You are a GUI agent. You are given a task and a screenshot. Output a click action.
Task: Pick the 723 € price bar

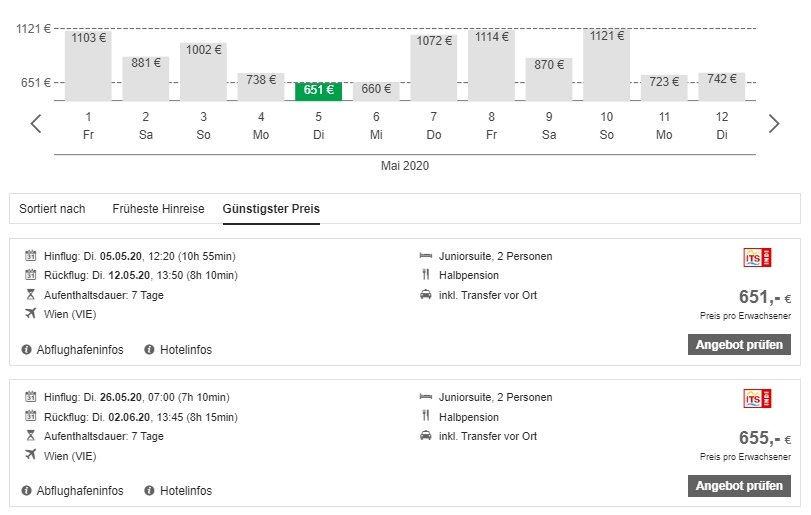[x=664, y=87]
